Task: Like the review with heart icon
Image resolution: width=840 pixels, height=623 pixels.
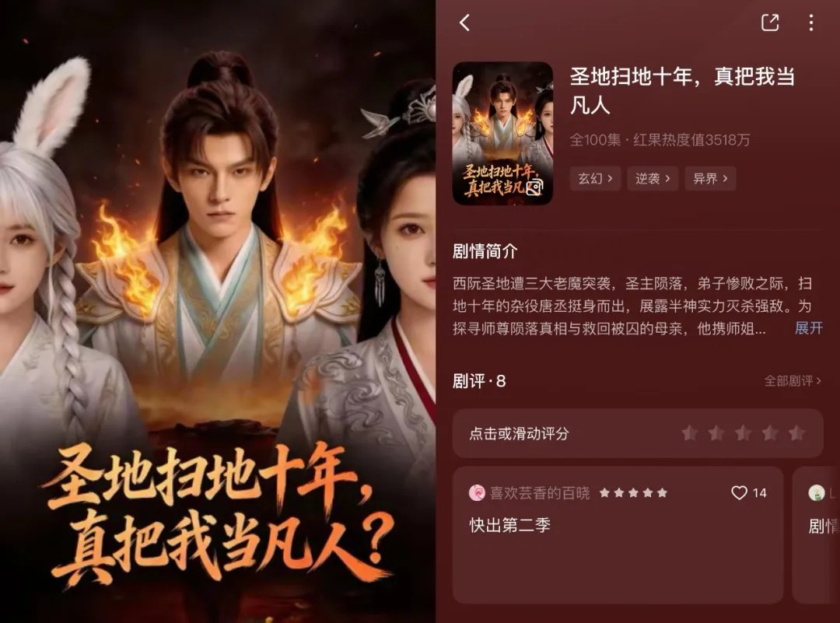Action: pyautogui.click(x=740, y=493)
